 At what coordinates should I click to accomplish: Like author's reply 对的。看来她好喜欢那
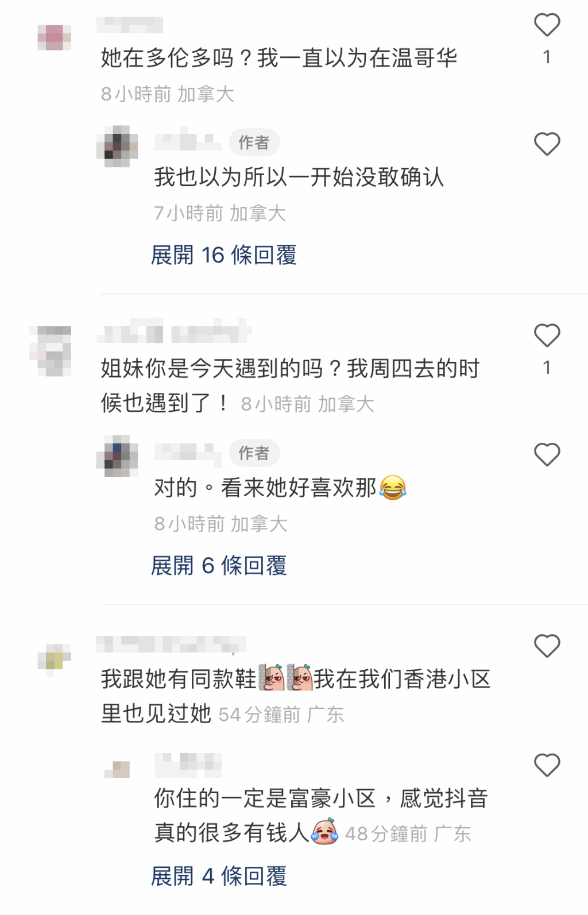click(x=547, y=454)
